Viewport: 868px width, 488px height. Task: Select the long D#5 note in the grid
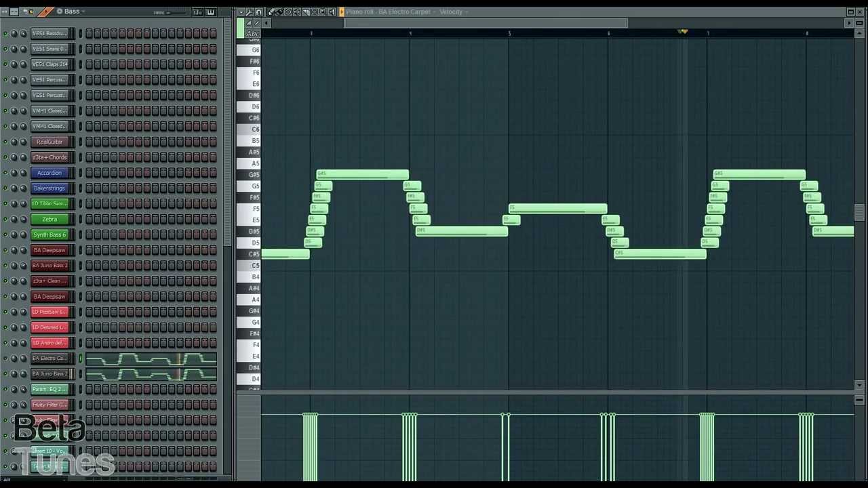462,231
